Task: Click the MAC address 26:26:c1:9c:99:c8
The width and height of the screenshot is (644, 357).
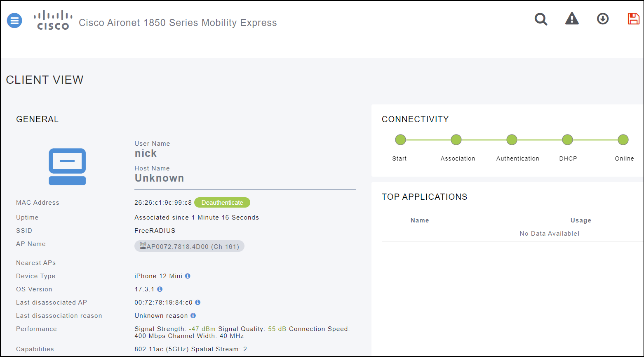Action: (163, 203)
